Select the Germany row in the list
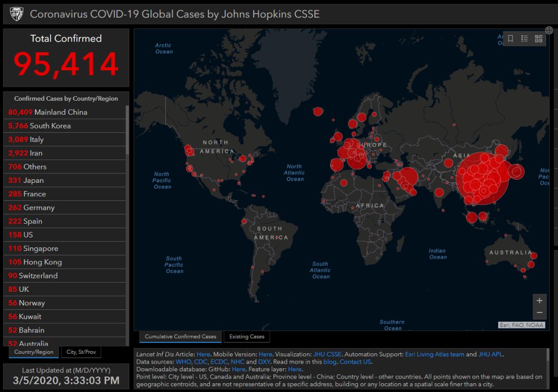 pos(65,208)
